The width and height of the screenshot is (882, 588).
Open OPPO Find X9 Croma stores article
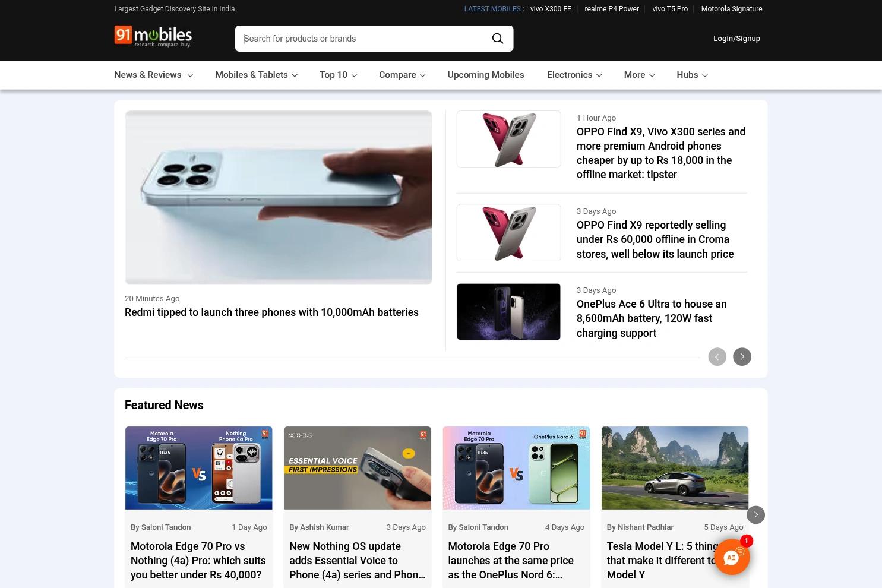(655, 239)
